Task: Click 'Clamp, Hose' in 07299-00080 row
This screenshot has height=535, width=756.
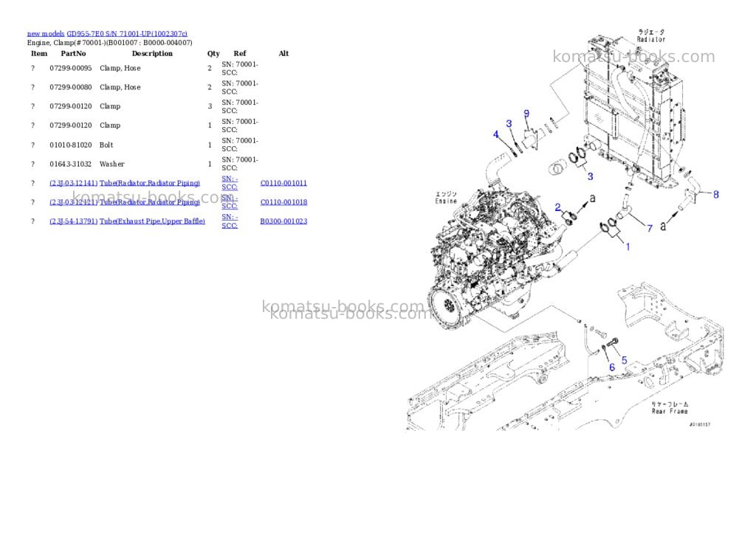Action: 120,87
